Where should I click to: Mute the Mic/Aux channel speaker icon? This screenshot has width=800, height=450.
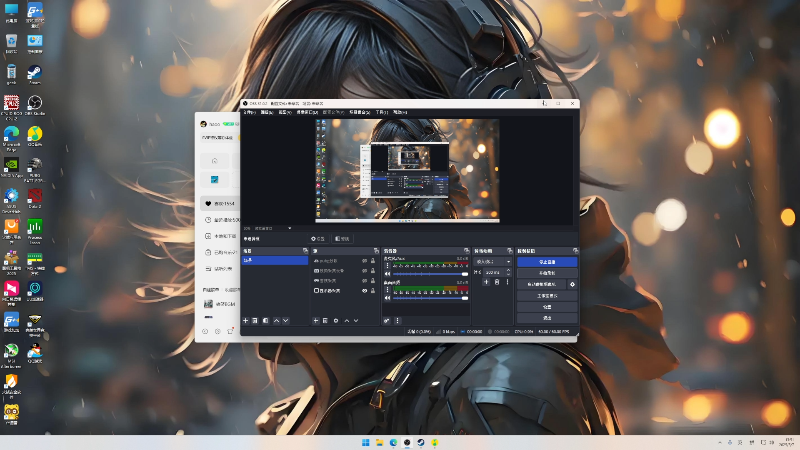click(387, 274)
